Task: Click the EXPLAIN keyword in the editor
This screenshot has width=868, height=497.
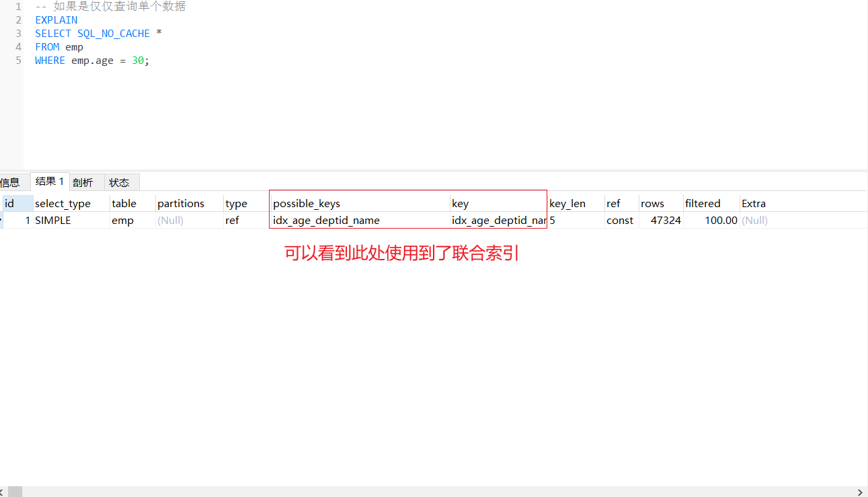Action: (x=56, y=20)
